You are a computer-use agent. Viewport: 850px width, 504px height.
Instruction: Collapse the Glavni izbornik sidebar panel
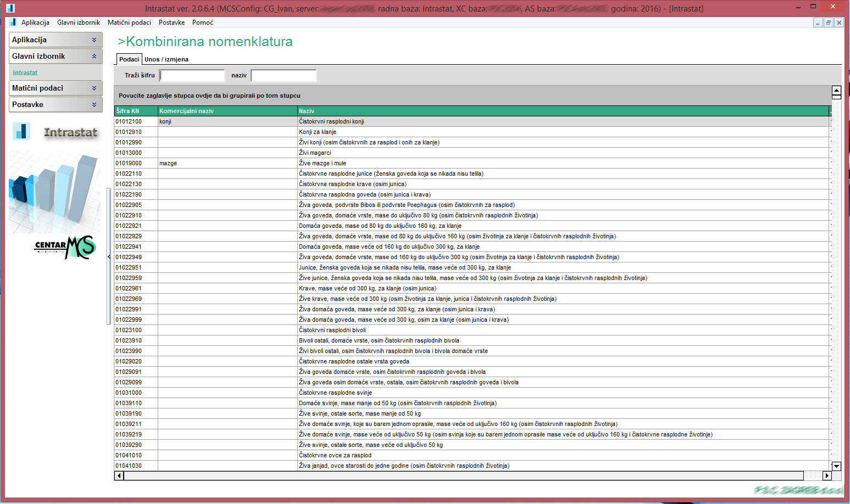click(x=55, y=56)
